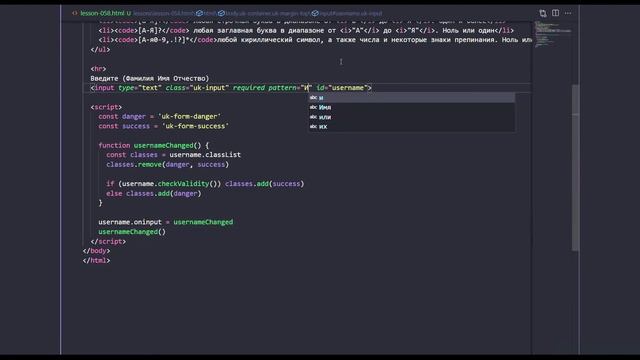Open the body.uk-container breadcrumb segment
The image size is (640, 360).
(x=264, y=13)
